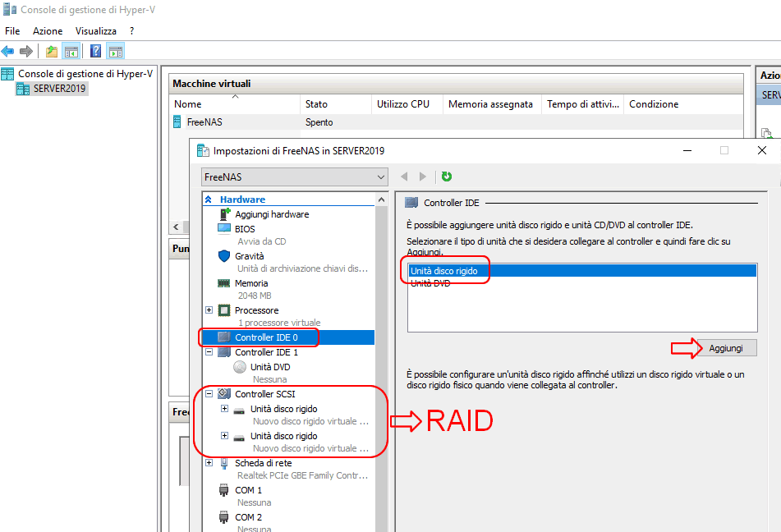Sort by the Condizione column header

pyautogui.click(x=683, y=104)
